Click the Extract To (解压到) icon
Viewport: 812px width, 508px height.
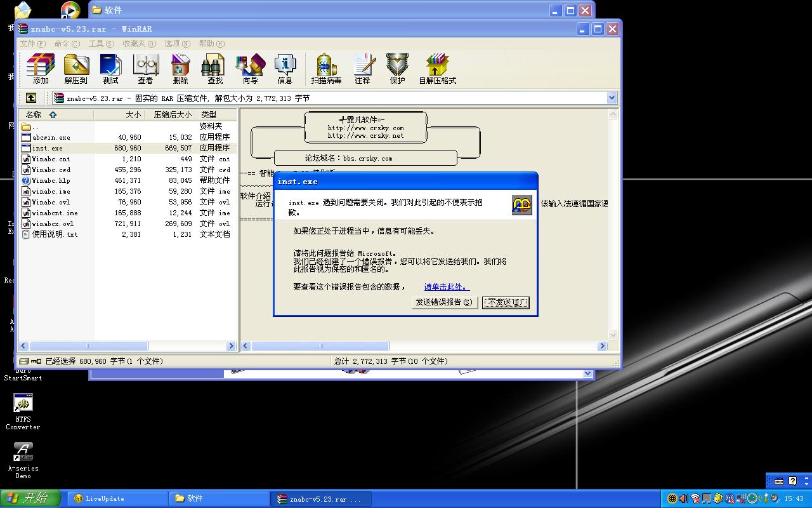pos(76,69)
